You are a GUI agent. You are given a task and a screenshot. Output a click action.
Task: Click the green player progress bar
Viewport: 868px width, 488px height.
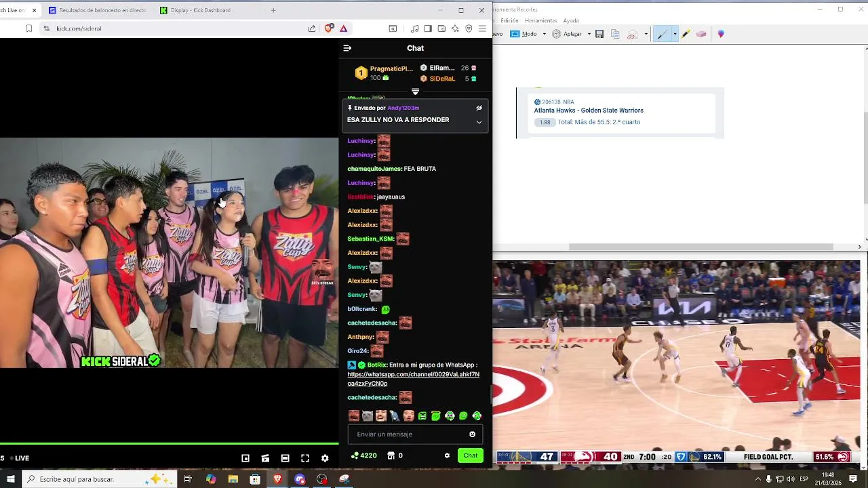[x=170, y=445]
